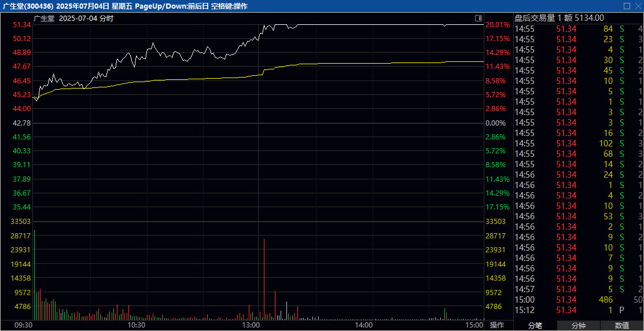Click the 13:00 time axis marker
644x331 pixels.
[x=250, y=325]
